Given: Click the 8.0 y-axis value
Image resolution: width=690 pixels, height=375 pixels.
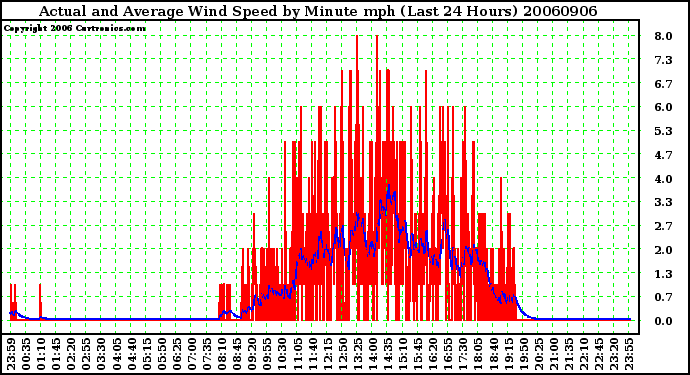Looking at the screenshot, I should [x=663, y=36].
